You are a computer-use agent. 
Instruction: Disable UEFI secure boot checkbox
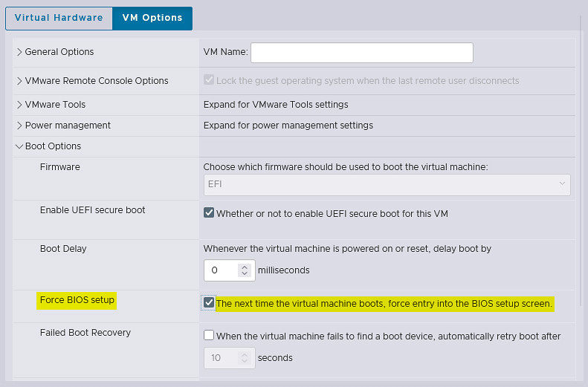point(209,212)
